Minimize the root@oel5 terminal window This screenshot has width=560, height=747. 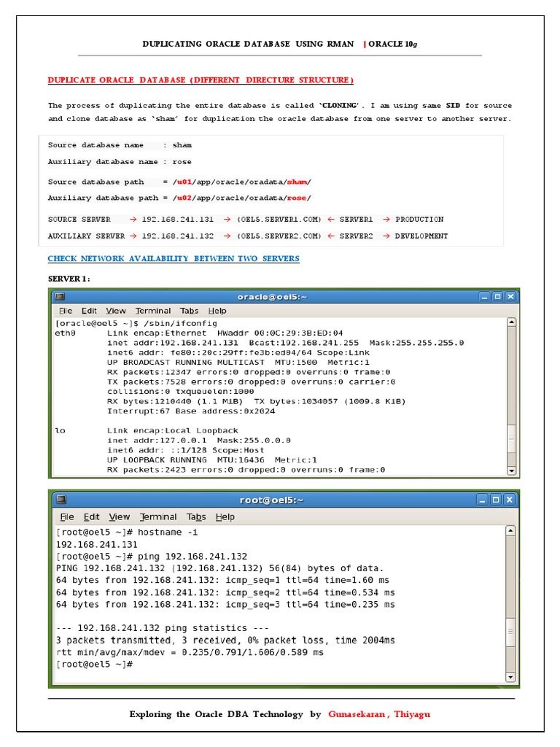click(483, 500)
